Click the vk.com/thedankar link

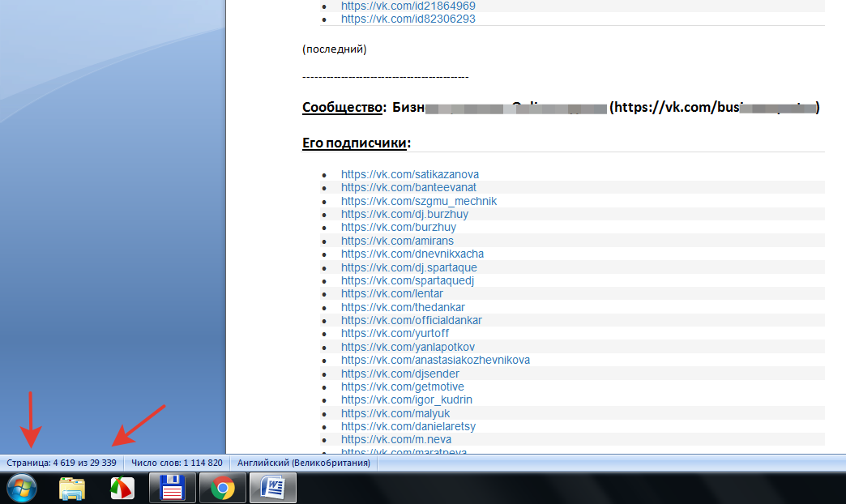click(x=403, y=307)
